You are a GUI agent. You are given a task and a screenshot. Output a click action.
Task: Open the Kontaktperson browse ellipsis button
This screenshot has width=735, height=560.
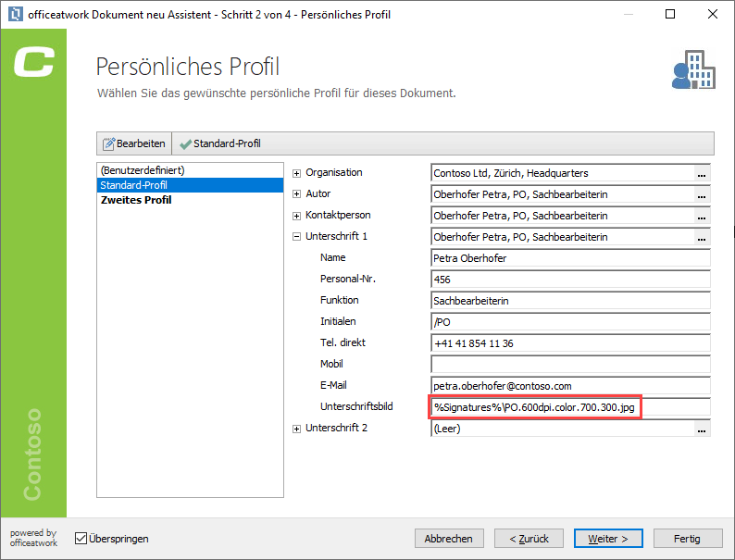pyautogui.click(x=702, y=216)
